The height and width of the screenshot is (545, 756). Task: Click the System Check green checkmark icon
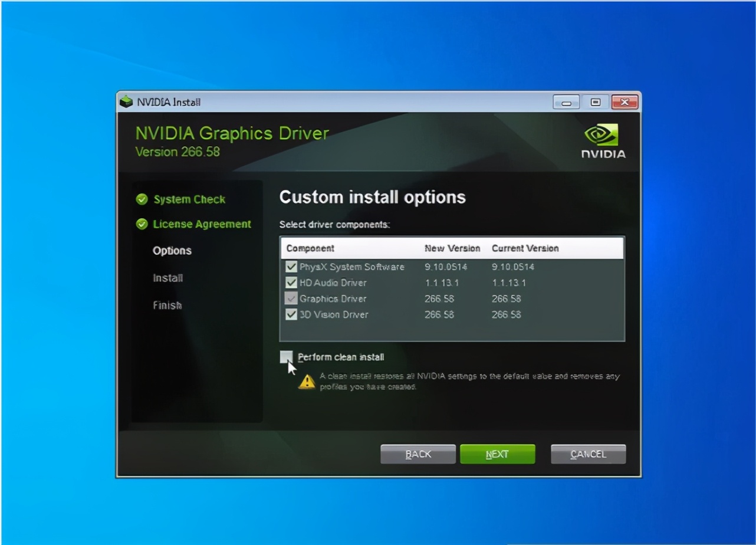[x=142, y=199]
